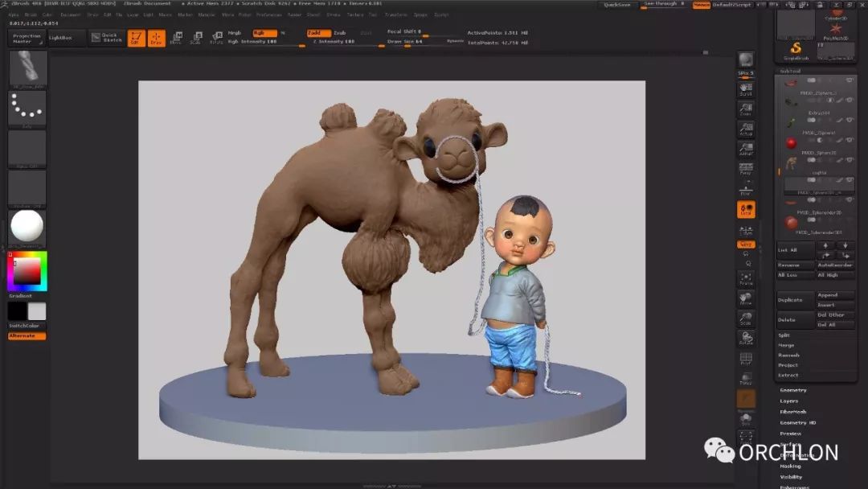Activate the Edit mode button
Viewport: 868px width, 489px height.
pyautogui.click(x=136, y=38)
